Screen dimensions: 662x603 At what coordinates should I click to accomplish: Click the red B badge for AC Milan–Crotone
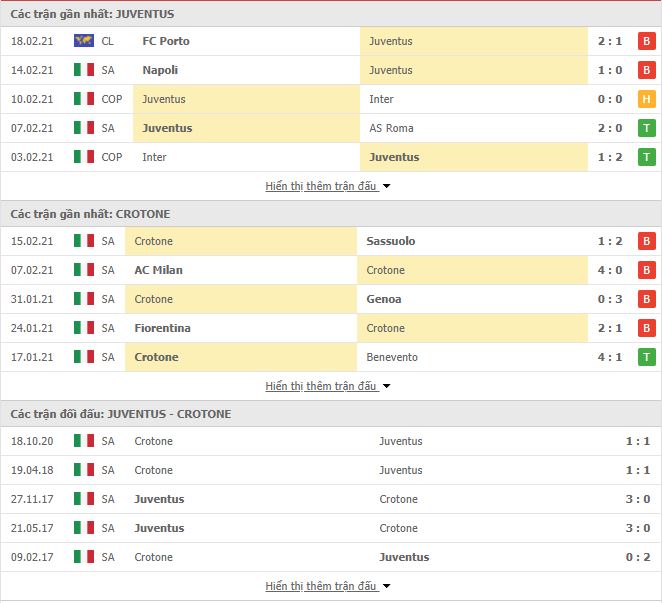click(x=646, y=270)
